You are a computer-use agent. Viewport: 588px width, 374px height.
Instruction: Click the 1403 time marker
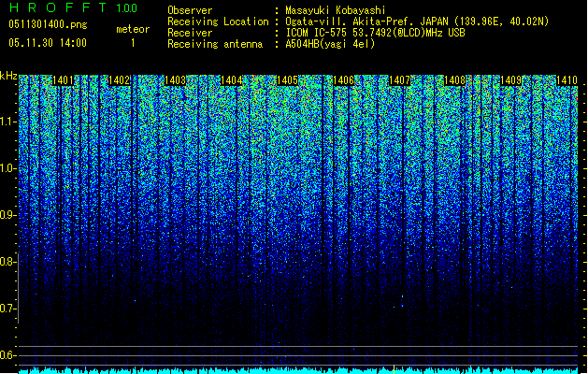click(175, 80)
